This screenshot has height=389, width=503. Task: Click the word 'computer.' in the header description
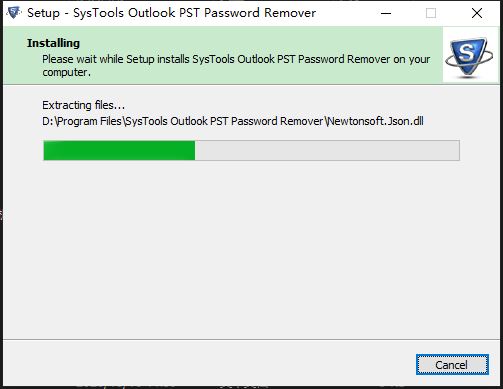click(66, 72)
